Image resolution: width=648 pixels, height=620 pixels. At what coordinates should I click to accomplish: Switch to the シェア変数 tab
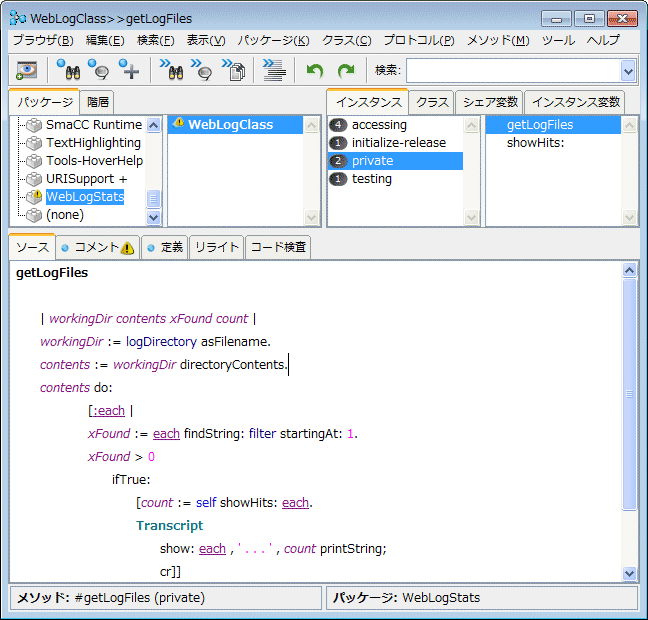coord(490,102)
